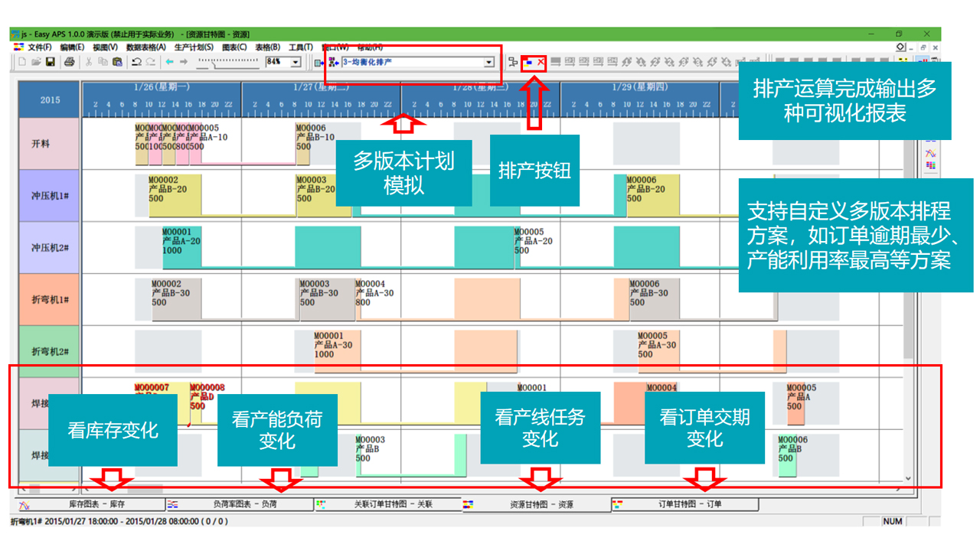Click the Undo arrow icon
980x557 pixels.
point(136,62)
